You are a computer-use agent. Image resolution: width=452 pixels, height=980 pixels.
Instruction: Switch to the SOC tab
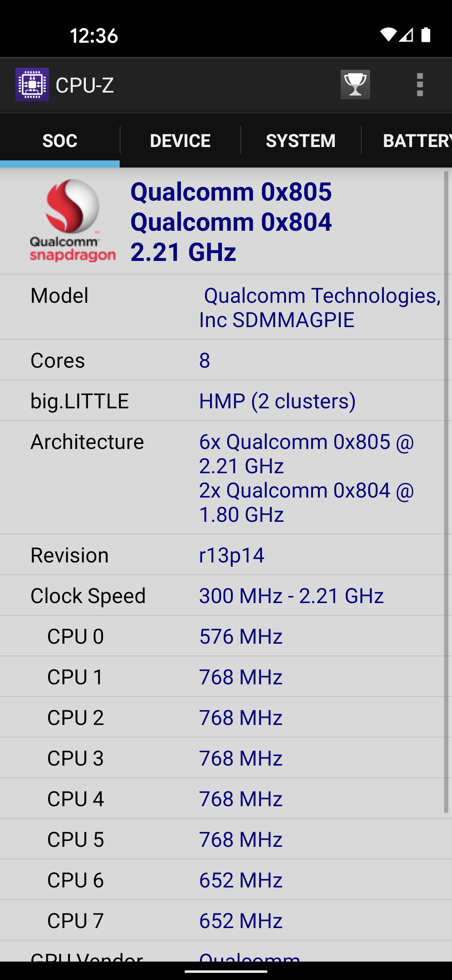point(60,141)
